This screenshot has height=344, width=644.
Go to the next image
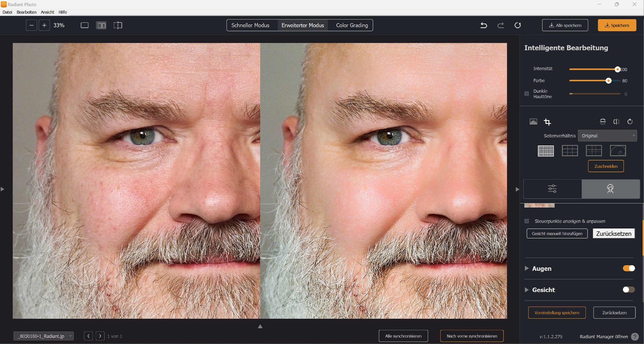[100, 336]
